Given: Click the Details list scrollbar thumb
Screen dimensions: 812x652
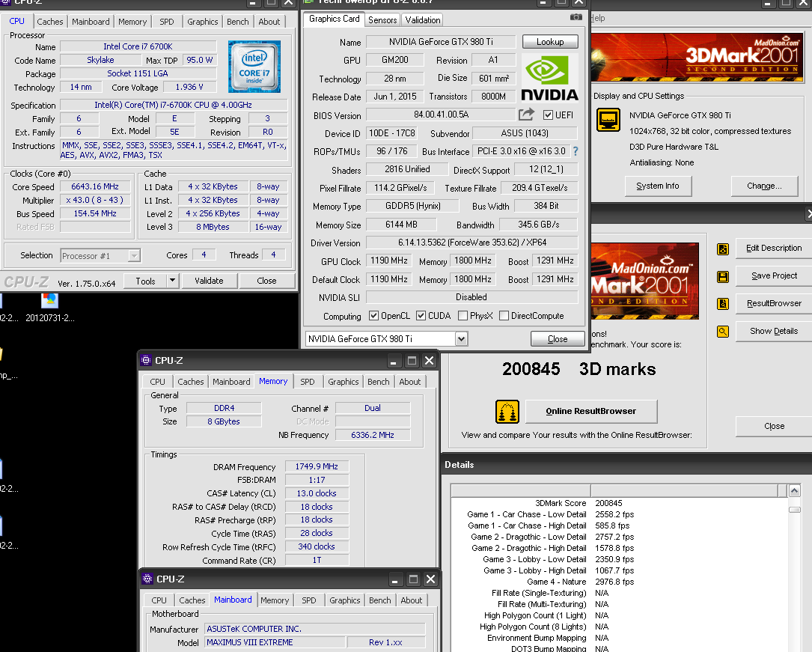Looking at the screenshot, I should pos(794,510).
